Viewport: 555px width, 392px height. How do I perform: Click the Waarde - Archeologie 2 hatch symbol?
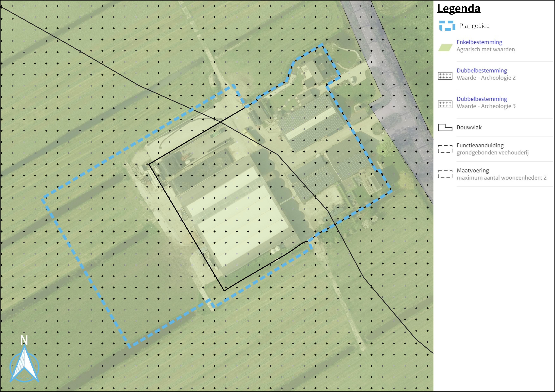445,76
